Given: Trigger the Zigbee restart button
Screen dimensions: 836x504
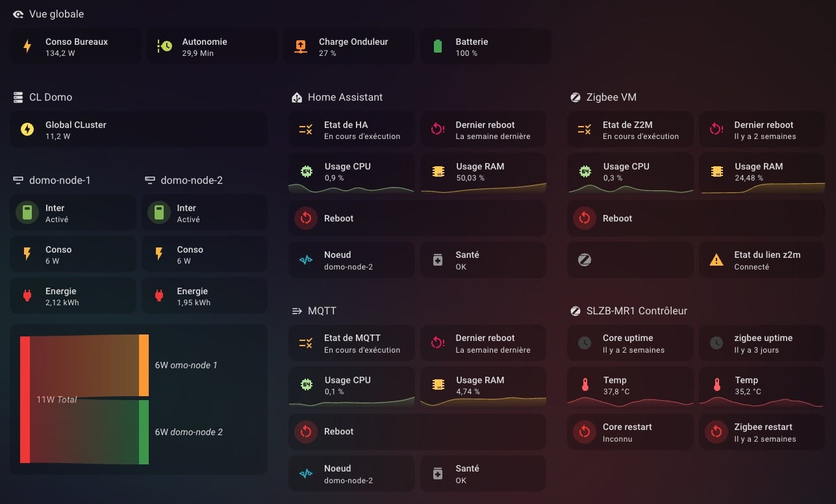Looking at the screenshot, I should click(x=716, y=432).
